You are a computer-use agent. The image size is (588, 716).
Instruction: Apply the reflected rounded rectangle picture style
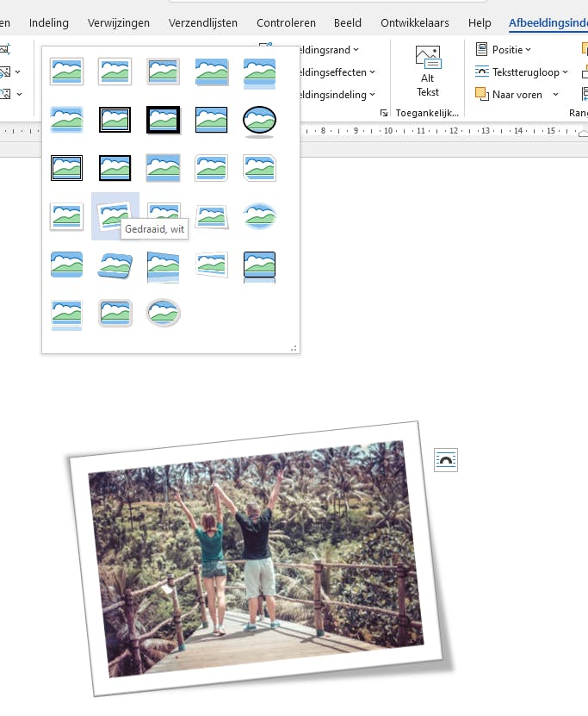point(259,72)
